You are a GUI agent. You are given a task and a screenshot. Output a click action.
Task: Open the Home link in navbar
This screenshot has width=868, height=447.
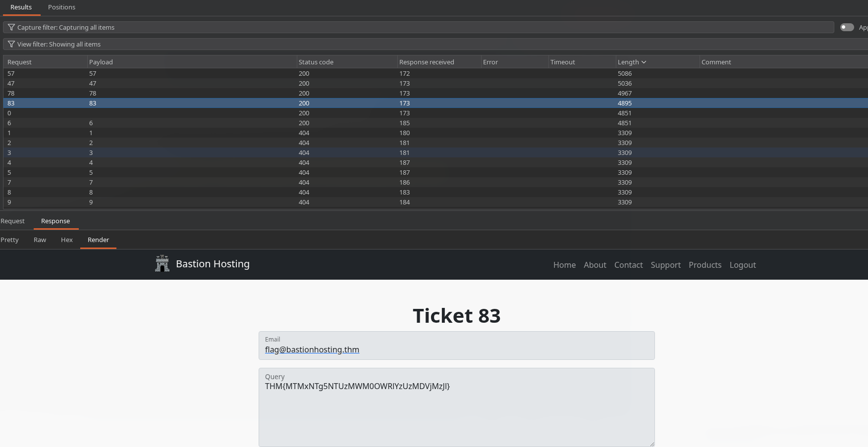(x=564, y=265)
